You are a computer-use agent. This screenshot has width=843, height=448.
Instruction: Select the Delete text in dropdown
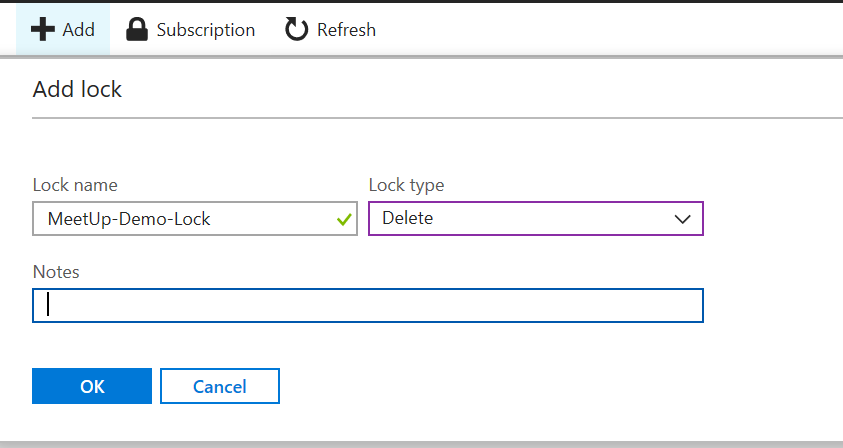tap(407, 219)
